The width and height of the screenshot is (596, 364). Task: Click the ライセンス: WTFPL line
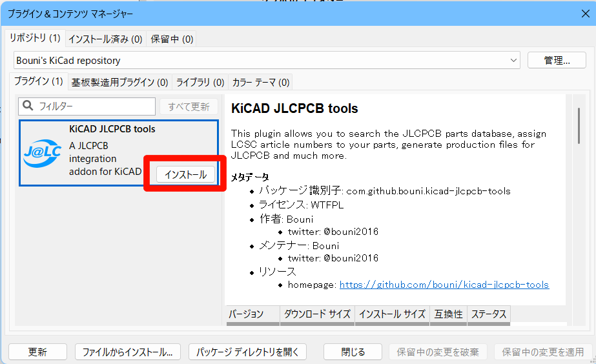[x=301, y=205]
